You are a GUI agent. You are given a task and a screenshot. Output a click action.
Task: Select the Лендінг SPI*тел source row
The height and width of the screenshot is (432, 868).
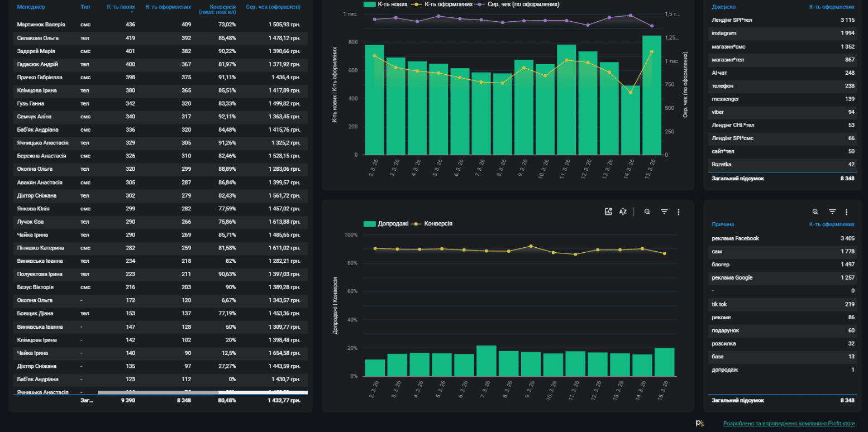(x=783, y=20)
